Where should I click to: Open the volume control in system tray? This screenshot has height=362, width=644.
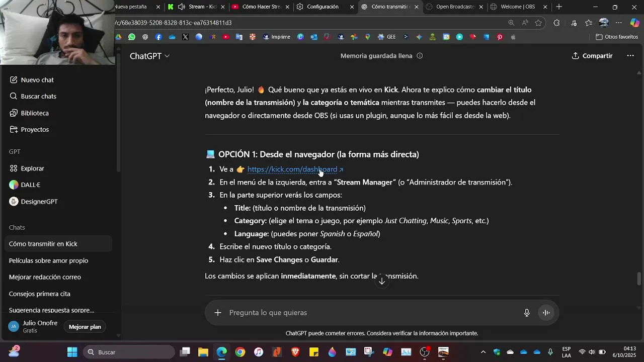click(592, 352)
